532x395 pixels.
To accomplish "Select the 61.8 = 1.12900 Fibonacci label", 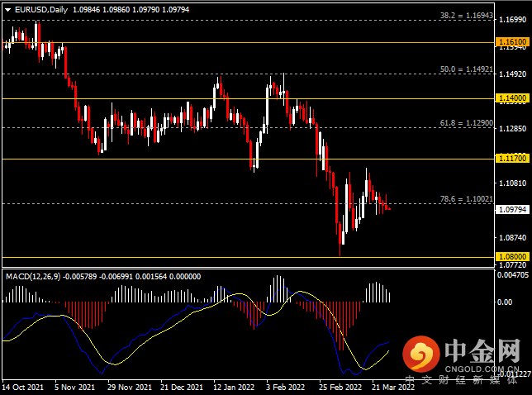I will tap(467, 123).
